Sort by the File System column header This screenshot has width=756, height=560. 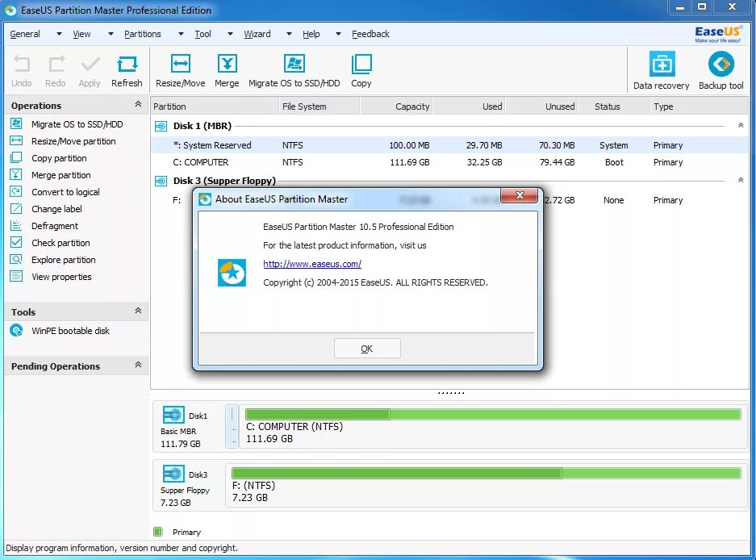(x=320, y=107)
